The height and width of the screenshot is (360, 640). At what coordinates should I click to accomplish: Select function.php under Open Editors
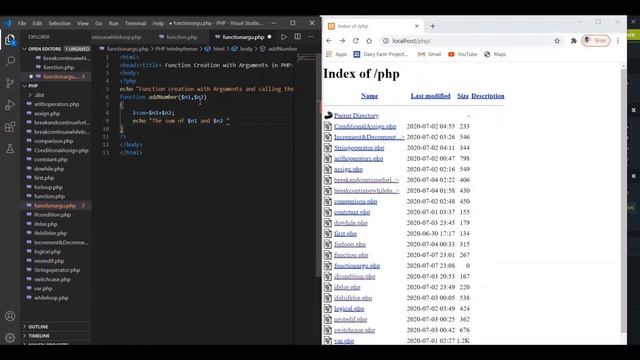pyautogui.click(x=56, y=67)
